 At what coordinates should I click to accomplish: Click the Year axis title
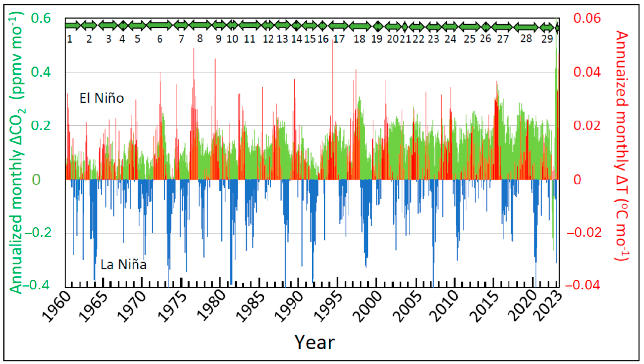coord(314,342)
